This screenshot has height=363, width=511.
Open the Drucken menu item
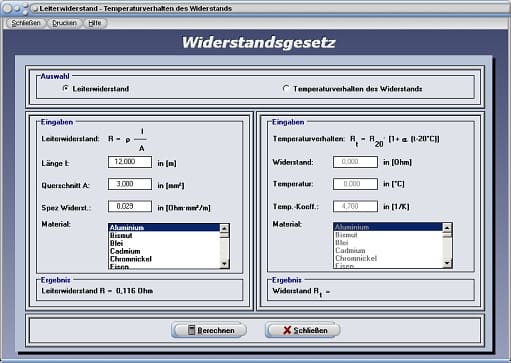pyautogui.click(x=64, y=23)
